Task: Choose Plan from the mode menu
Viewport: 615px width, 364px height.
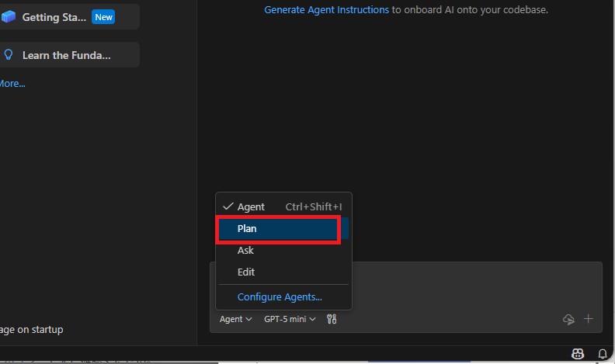Action: (283, 228)
